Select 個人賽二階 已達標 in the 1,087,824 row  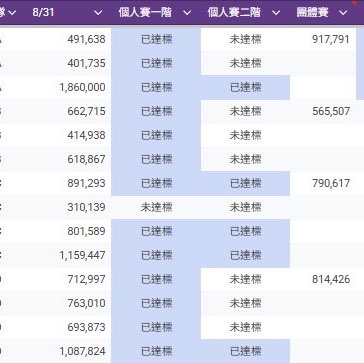(x=245, y=351)
